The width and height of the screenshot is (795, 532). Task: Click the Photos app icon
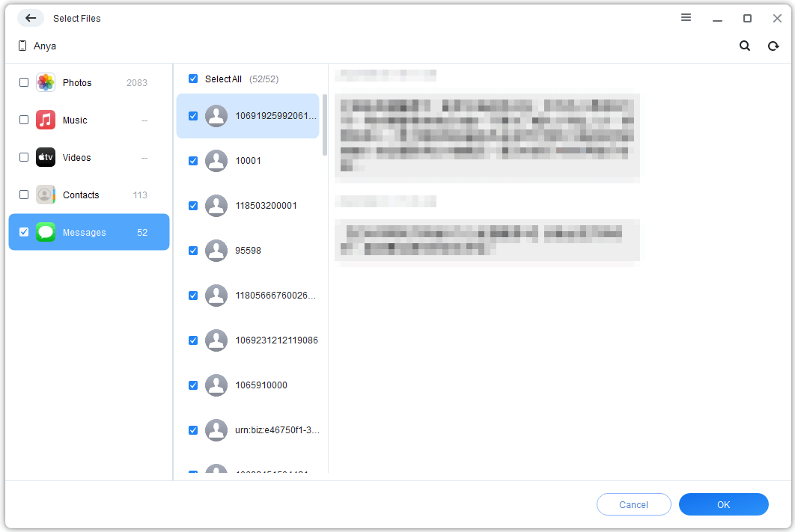pos(46,82)
